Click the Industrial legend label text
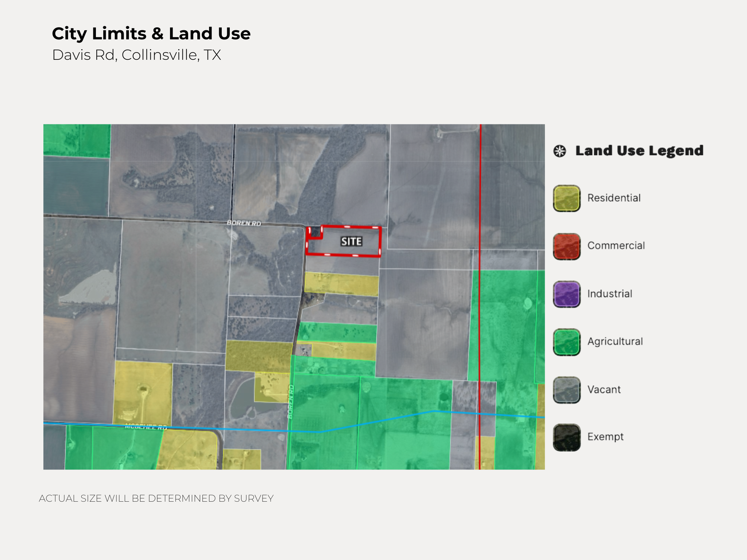The height and width of the screenshot is (560, 747). (x=609, y=293)
